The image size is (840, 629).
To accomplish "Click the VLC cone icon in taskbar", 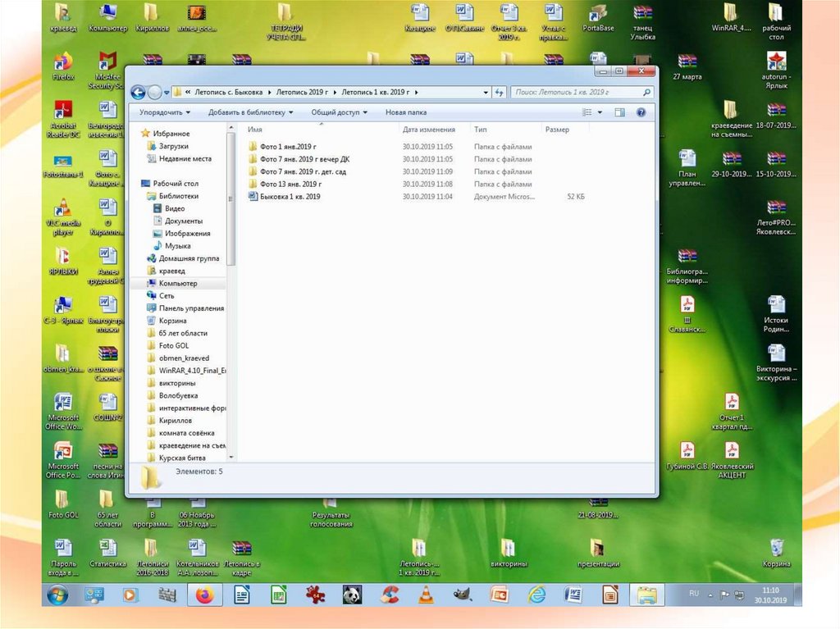I will (x=426, y=595).
